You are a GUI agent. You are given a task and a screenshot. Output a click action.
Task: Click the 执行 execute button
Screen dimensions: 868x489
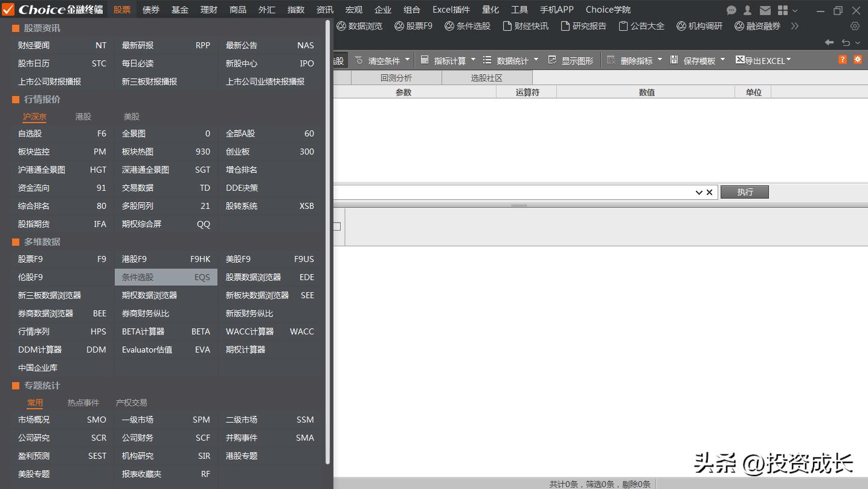tap(744, 191)
